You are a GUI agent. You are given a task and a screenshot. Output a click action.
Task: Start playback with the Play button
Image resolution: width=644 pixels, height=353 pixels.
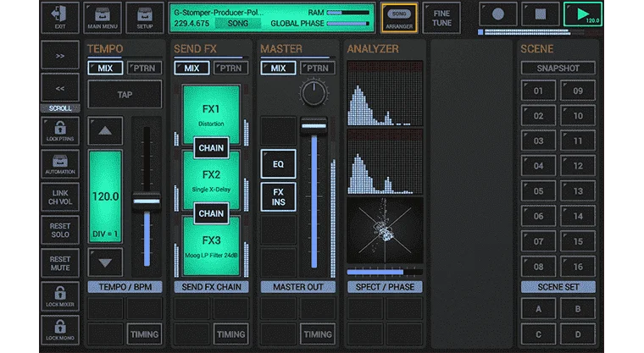583,14
